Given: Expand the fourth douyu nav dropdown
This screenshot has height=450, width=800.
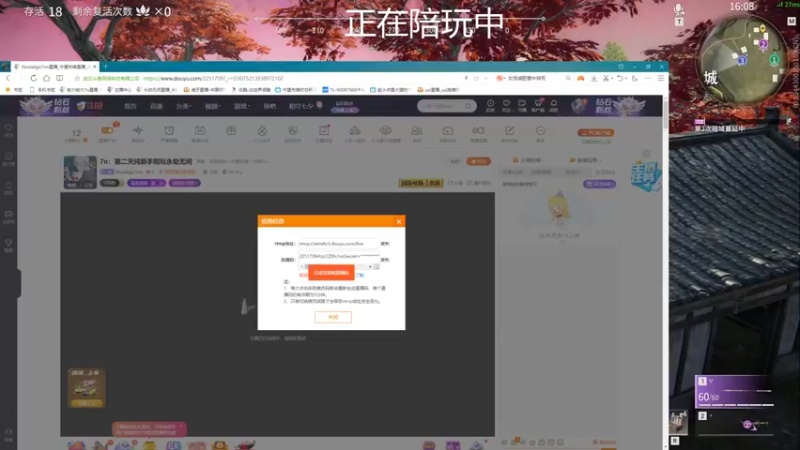Looking at the screenshot, I should coord(212,106).
